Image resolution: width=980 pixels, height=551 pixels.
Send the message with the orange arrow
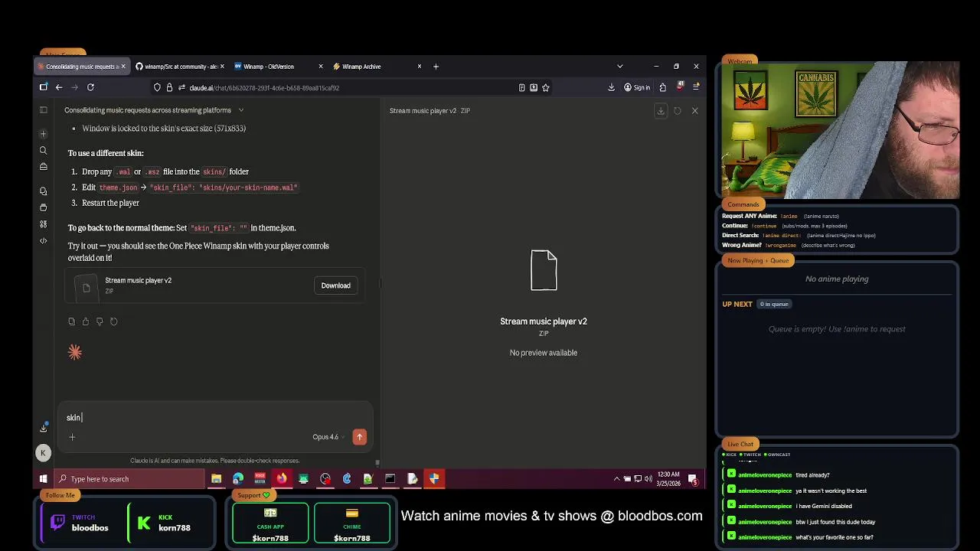tap(359, 437)
